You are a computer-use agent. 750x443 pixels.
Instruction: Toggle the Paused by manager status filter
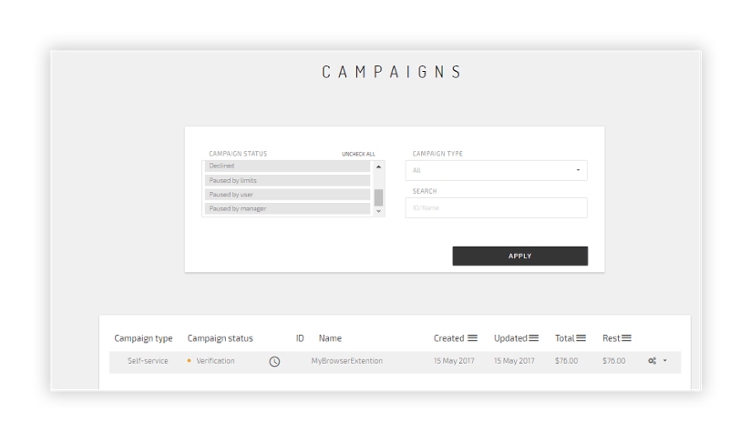(288, 208)
